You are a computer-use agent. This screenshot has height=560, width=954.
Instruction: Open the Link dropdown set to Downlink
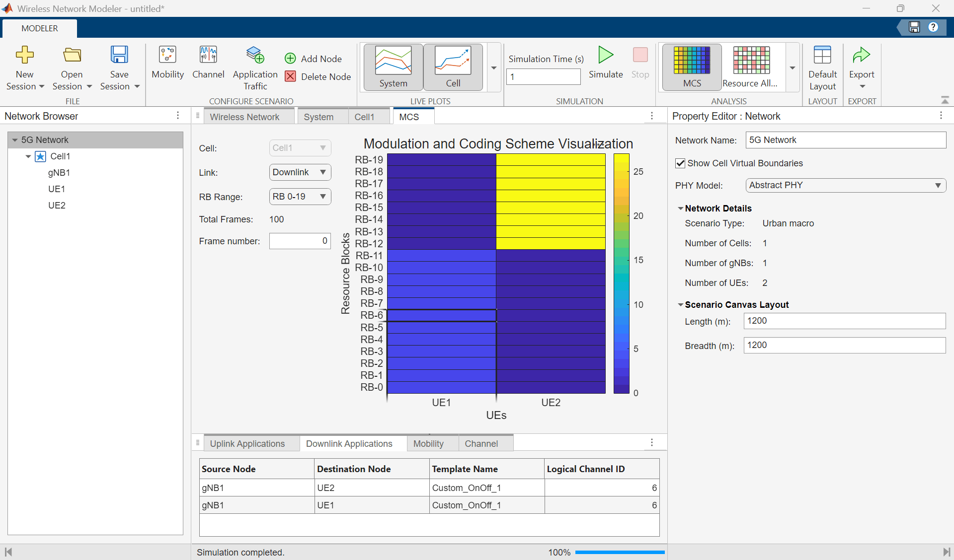(x=300, y=172)
